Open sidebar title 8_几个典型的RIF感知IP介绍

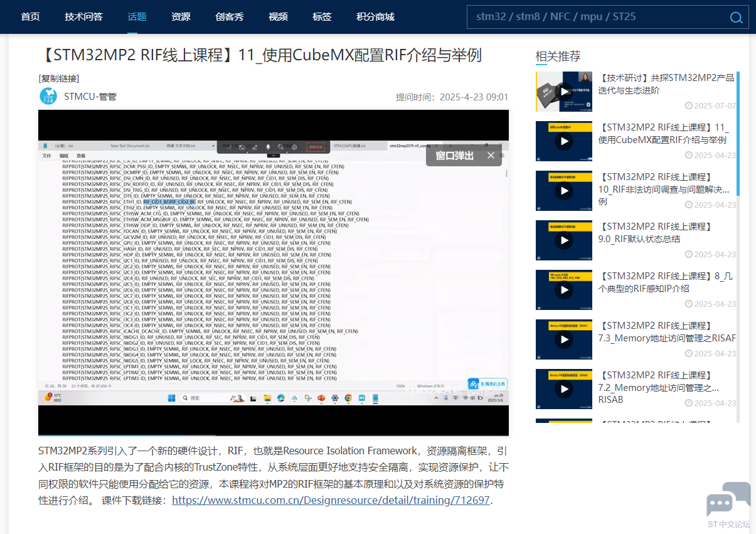tap(664, 282)
